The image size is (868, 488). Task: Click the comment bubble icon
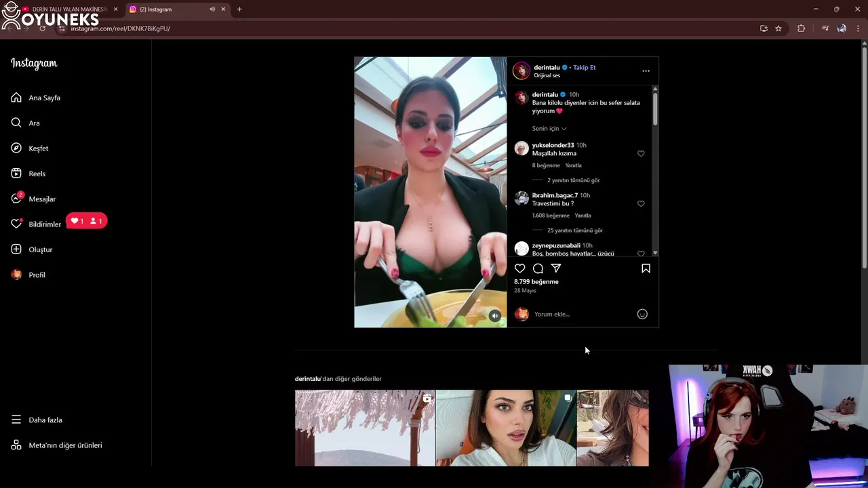coord(538,268)
